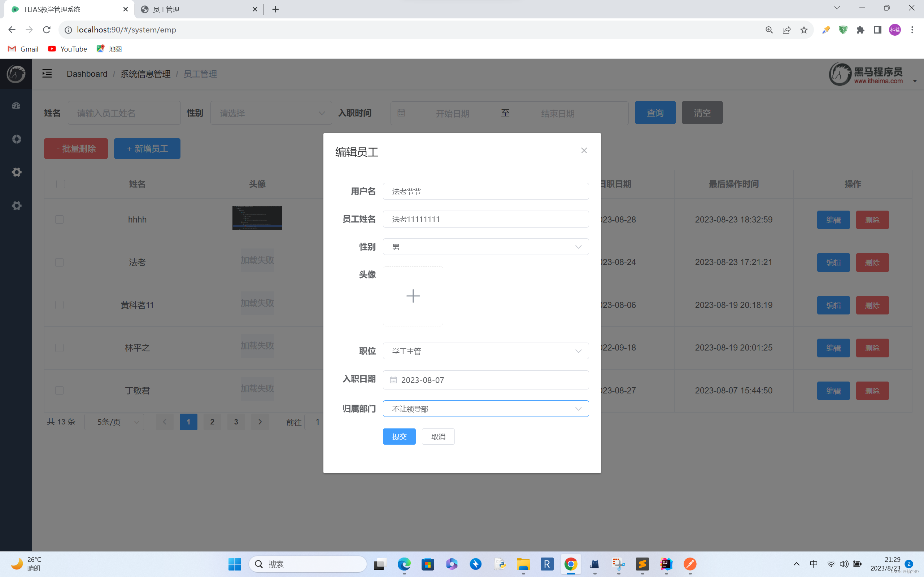Click the 员工姓名 input field
The image size is (924, 577).
pyautogui.click(x=485, y=219)
